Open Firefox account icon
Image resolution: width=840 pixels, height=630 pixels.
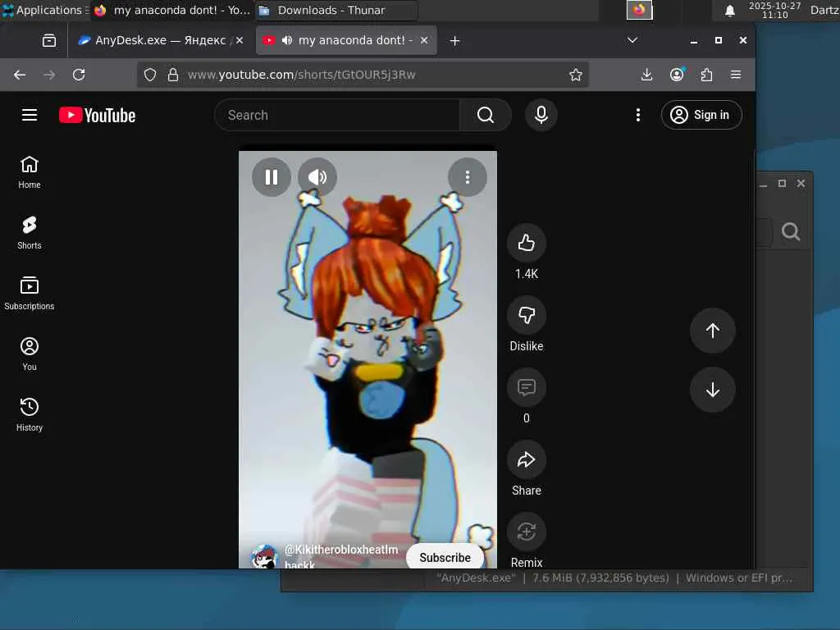677,75
